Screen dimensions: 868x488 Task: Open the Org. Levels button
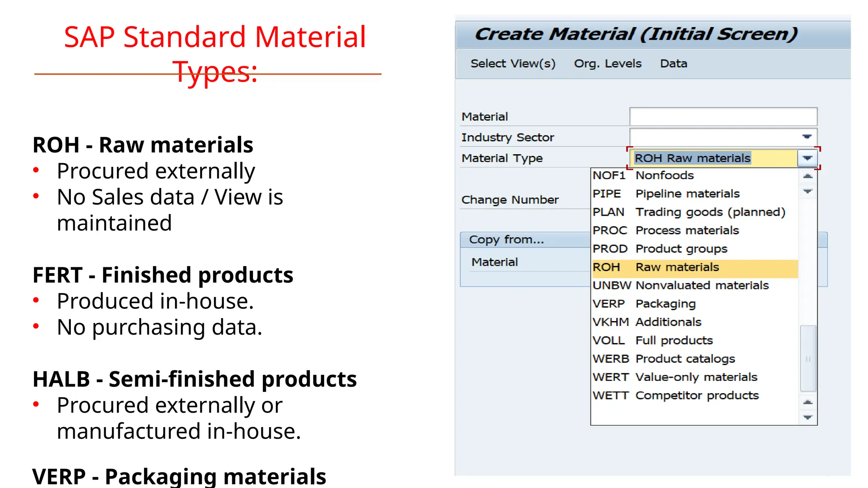tap(607, 64)
